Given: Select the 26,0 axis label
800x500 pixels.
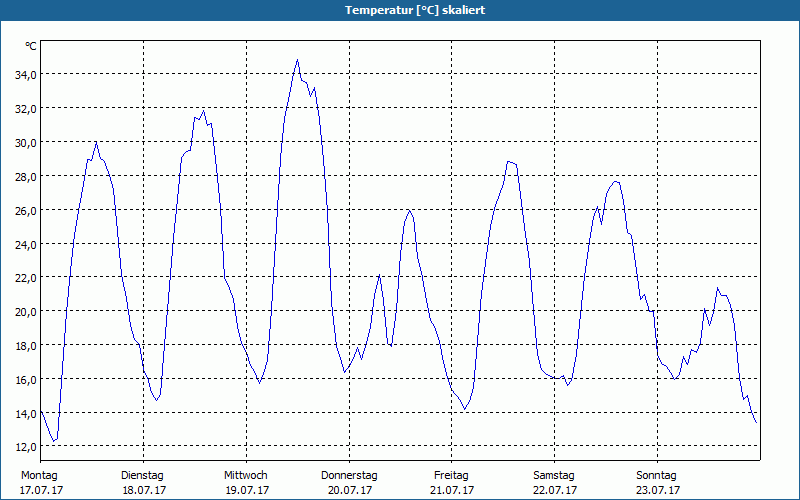Looking at the screenshot, I should click(x=26, y=210).
